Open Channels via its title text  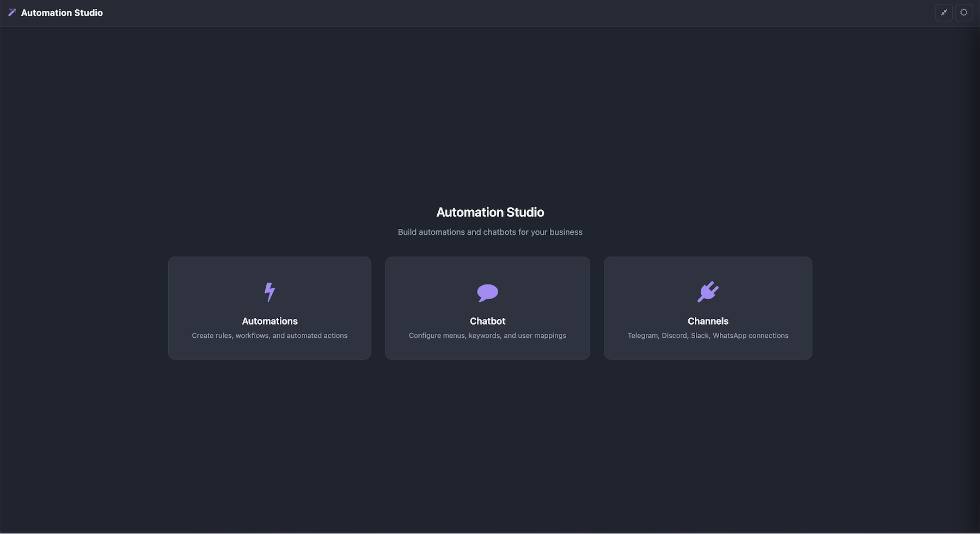pos(708,321)
